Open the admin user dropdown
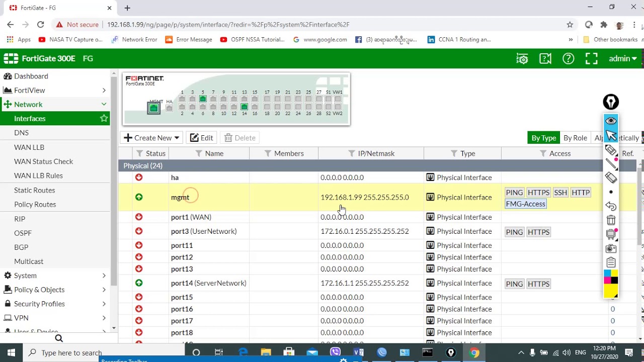 [623, 59]
